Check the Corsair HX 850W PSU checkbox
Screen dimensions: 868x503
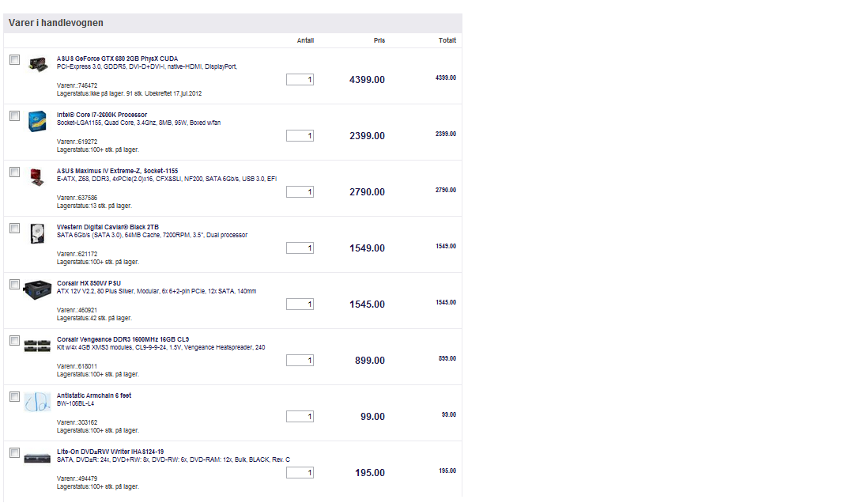[14, 284]
